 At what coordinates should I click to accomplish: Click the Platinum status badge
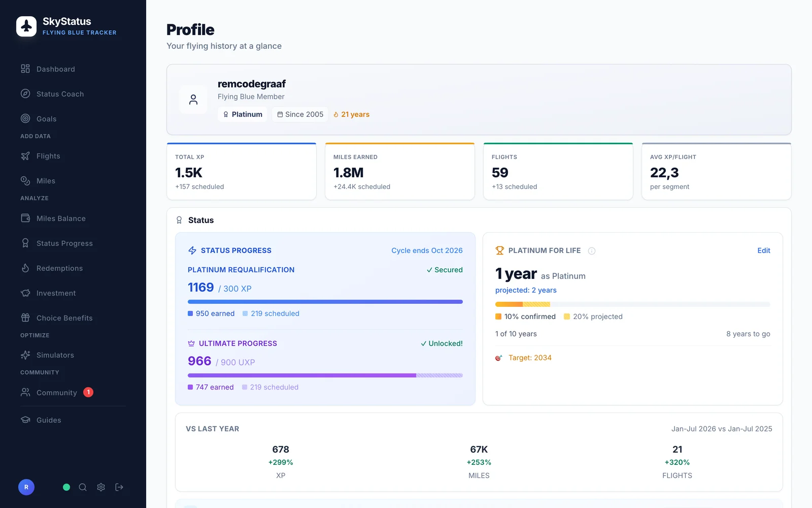click(243, 114)
